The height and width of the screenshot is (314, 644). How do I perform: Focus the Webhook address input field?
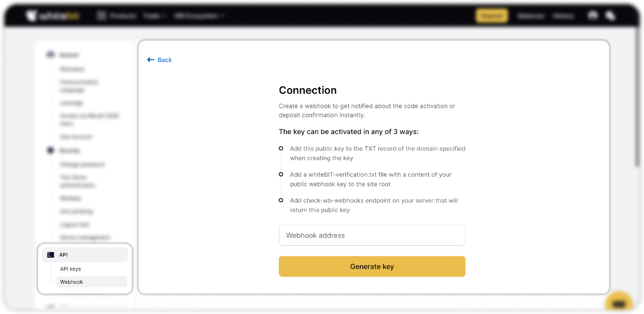pos(372,235)
